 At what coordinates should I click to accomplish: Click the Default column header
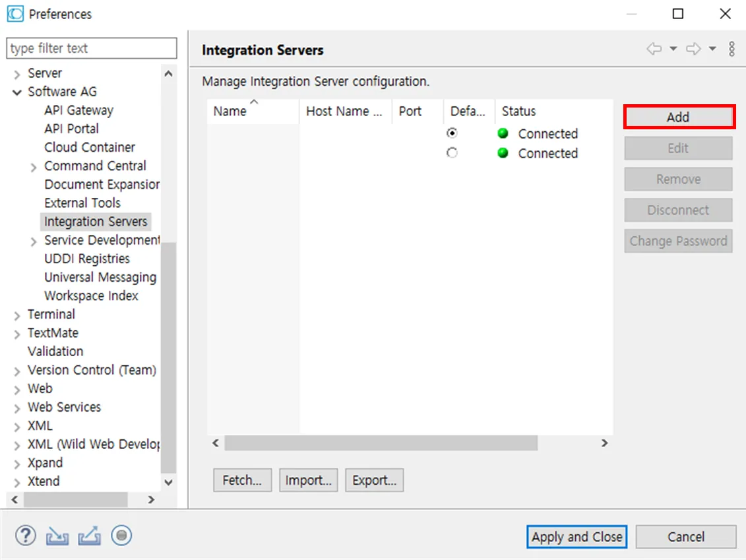click(x=469, y=111)
